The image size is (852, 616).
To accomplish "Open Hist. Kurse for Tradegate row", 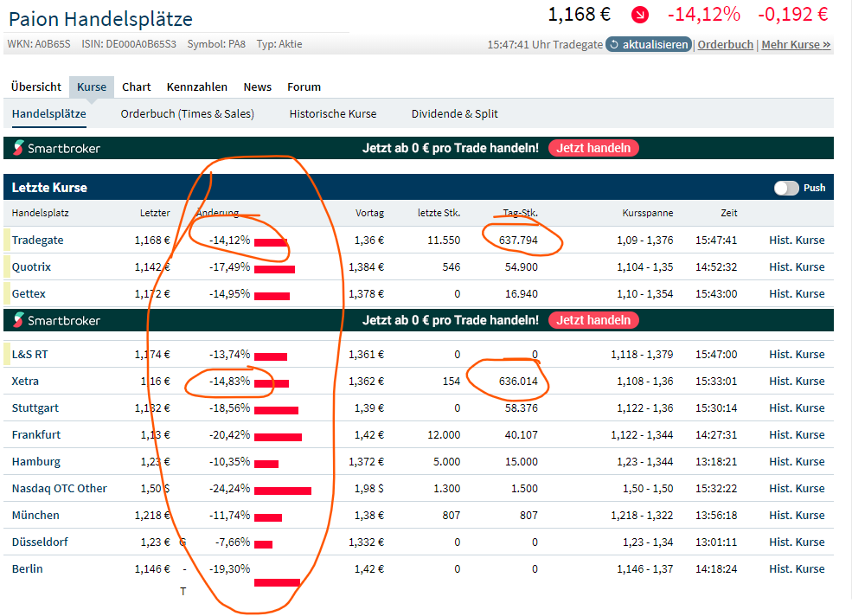I will (x=797, y=241).
